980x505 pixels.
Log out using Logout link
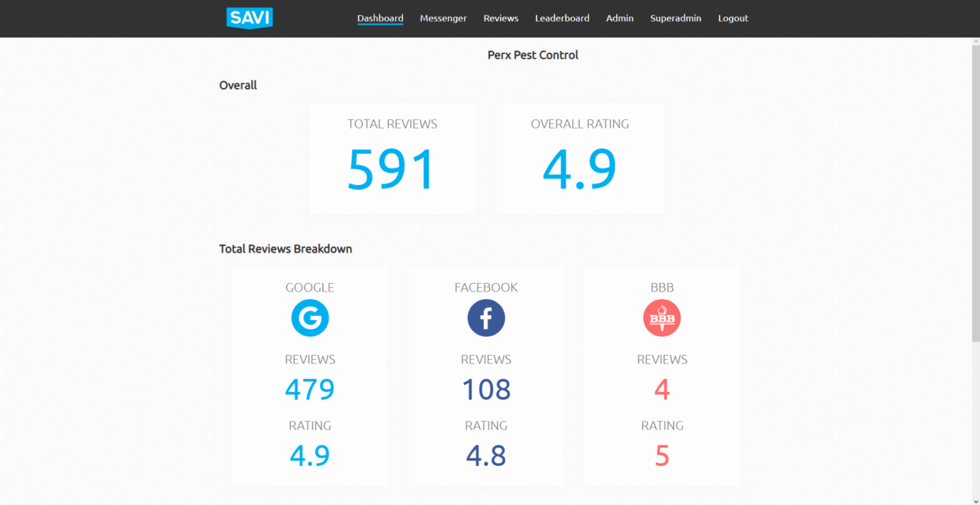(x=733, y=18)
